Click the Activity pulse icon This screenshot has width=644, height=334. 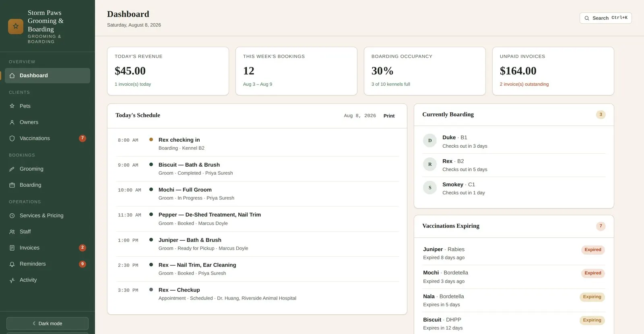coord(12,280)
